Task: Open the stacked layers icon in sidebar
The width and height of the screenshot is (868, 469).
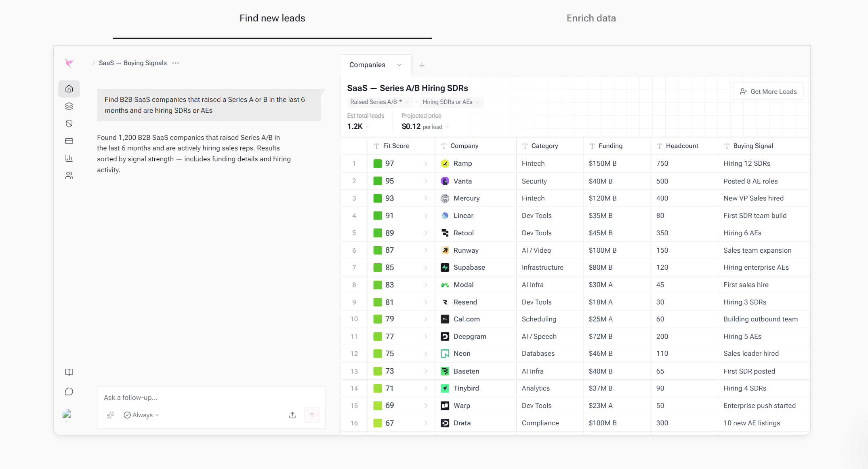Action: pos(69,106)
